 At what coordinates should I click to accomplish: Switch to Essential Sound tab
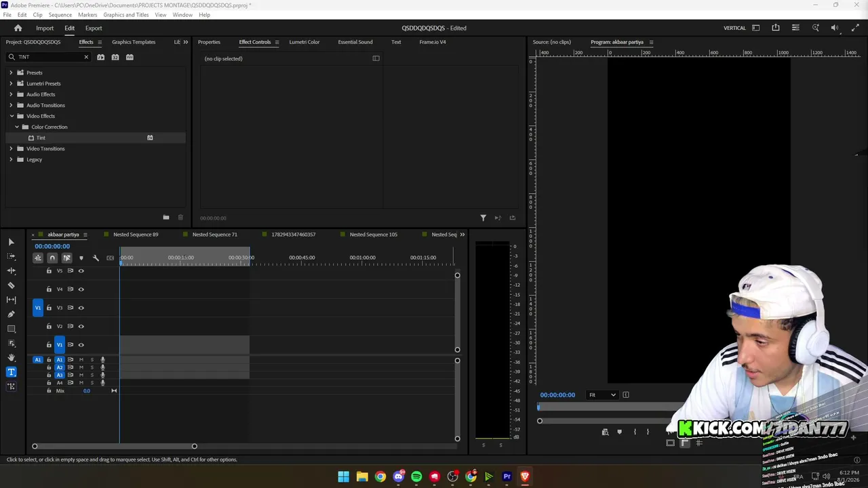[x=355, y=42]
